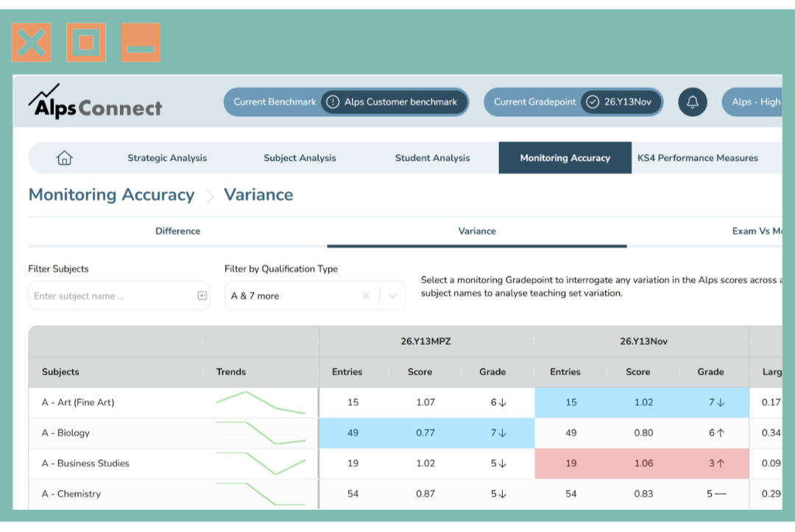Click the icon inside Filter Subjects field
Viewport: 795px width, 532px height.
coord(202,296)
